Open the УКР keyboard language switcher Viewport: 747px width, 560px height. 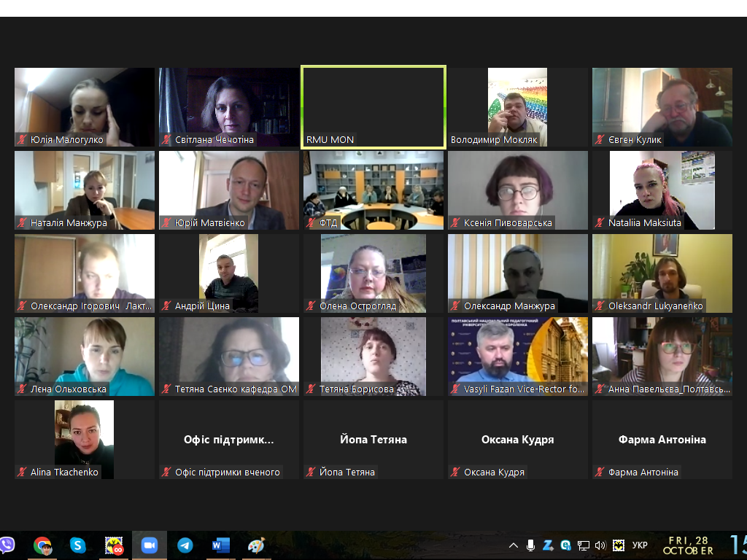click(x=640, y=545)
